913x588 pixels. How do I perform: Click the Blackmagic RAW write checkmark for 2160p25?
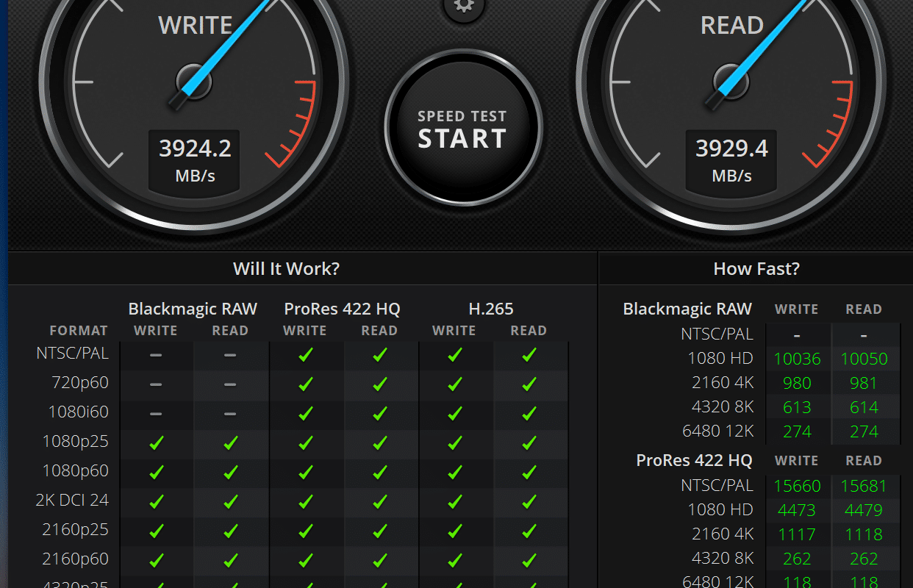156,531
